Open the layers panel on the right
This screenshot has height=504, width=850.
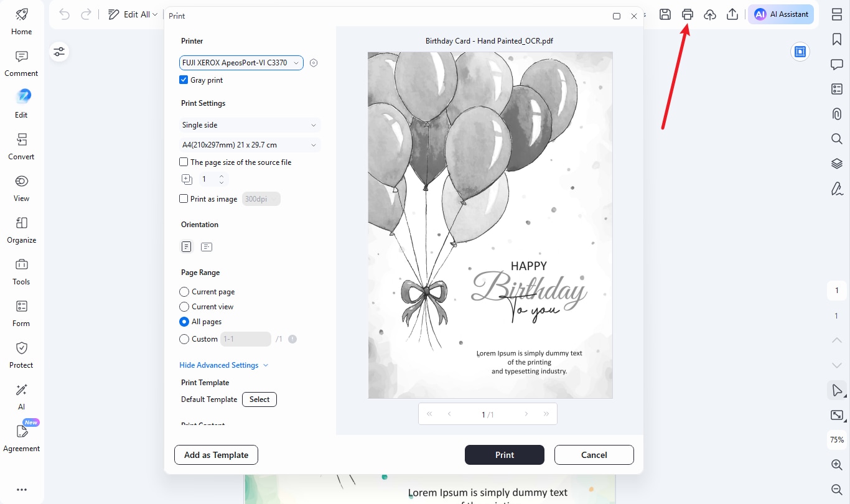pos(837,164)
